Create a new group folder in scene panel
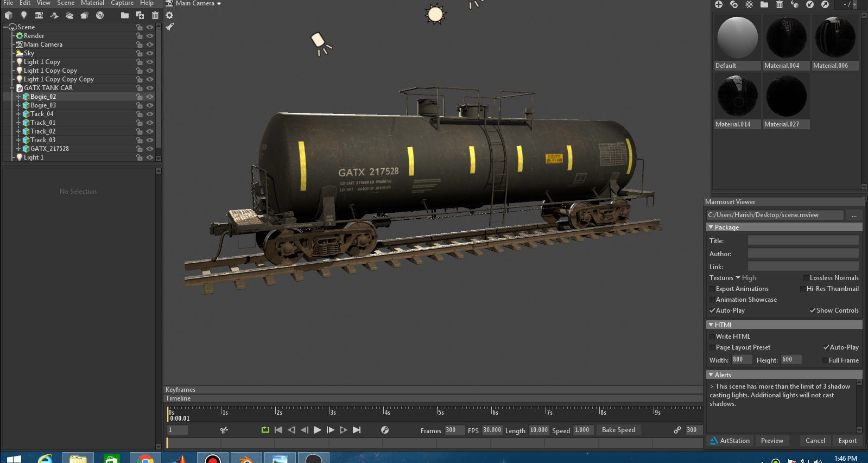 (x=125, y=15)
